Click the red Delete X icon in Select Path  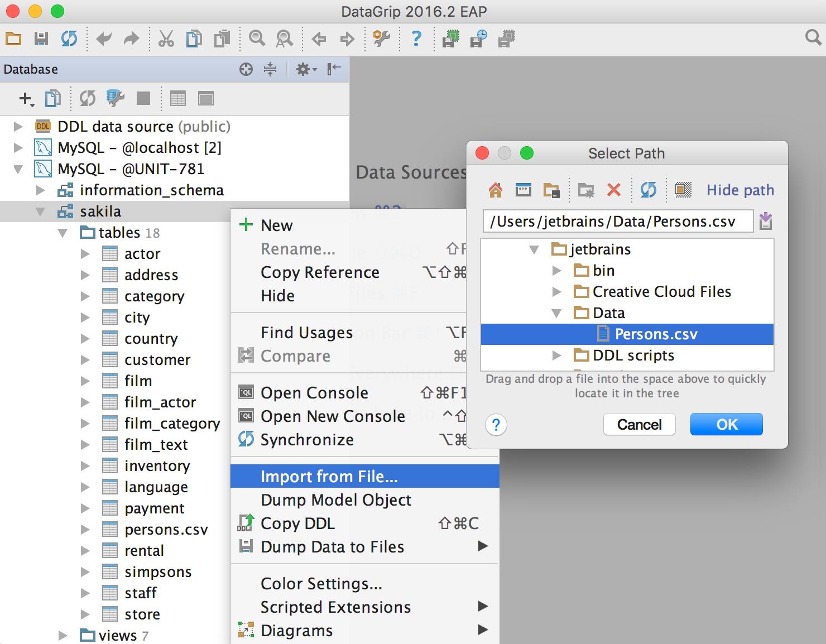tap(614, 190)
